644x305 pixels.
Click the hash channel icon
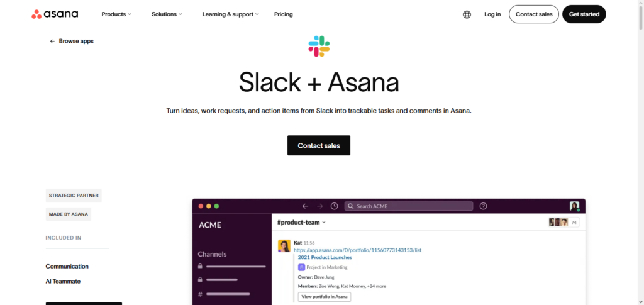201,294
